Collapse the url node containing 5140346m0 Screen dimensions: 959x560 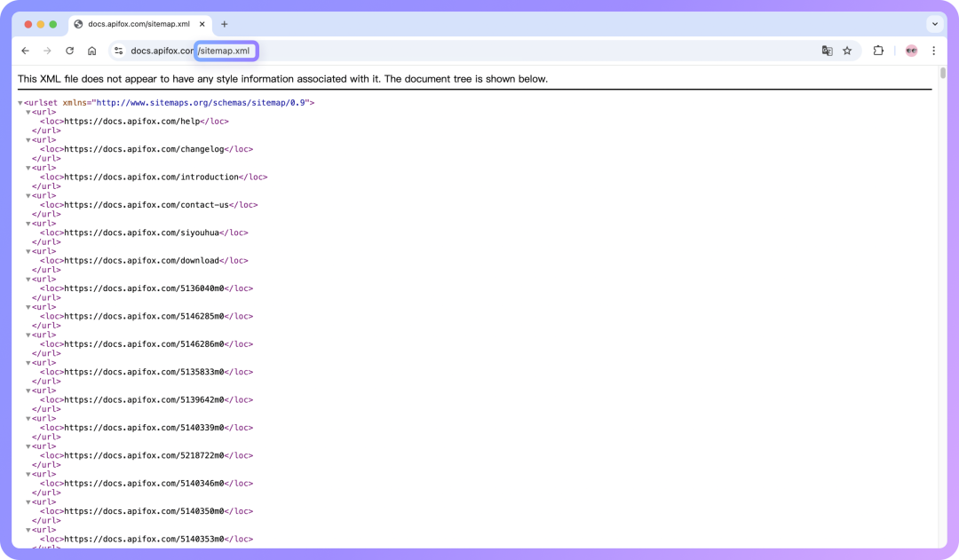(x=28, y=474)
